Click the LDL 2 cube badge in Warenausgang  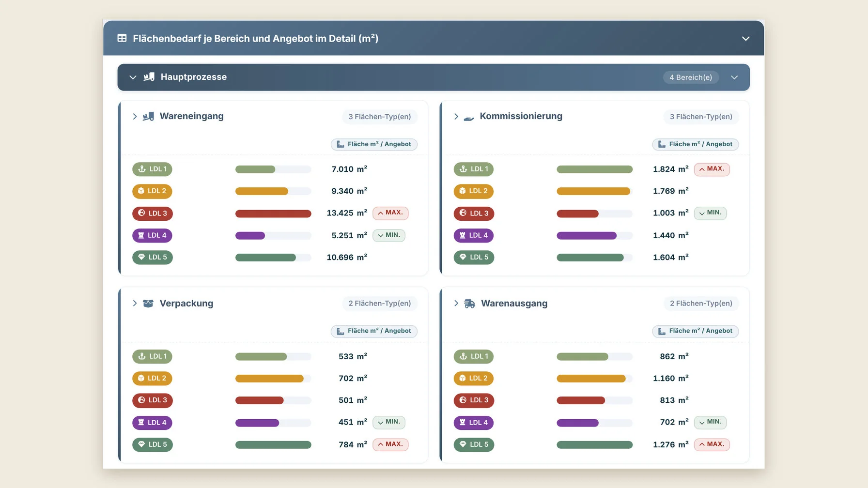click(474, 379)
